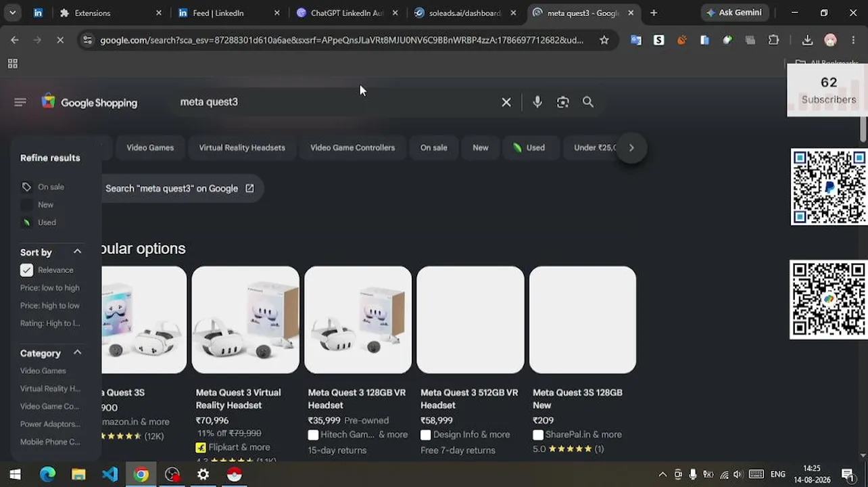Show hidden system tray icons

[x=662, y=474]
